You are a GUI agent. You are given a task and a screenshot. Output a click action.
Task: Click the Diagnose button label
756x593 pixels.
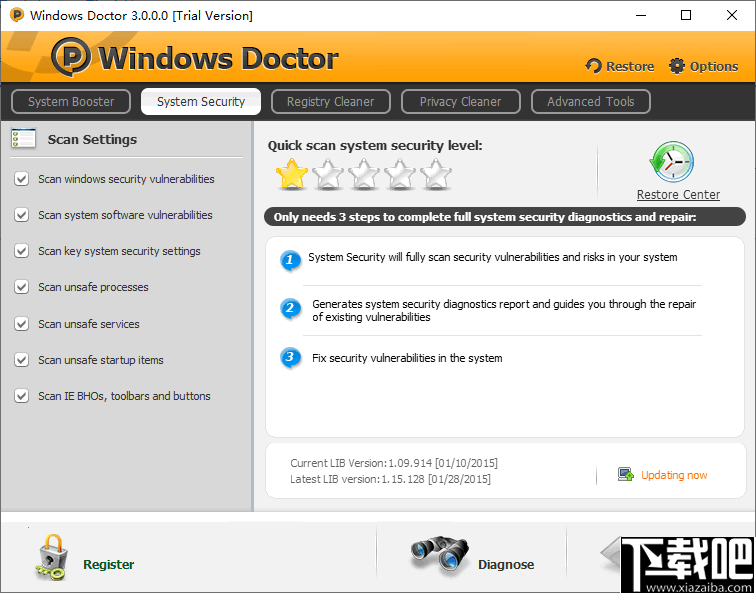(x=506, y=565)
